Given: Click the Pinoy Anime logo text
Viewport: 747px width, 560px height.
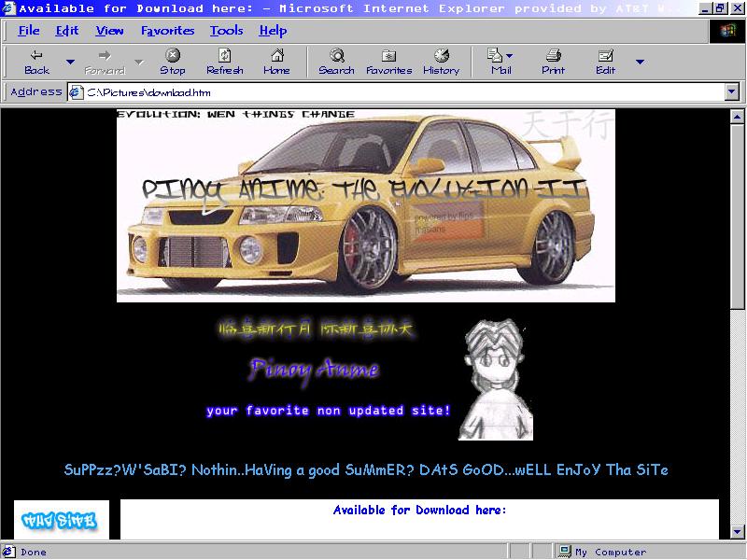Looking at the screenshot, I should pos(315,369).
